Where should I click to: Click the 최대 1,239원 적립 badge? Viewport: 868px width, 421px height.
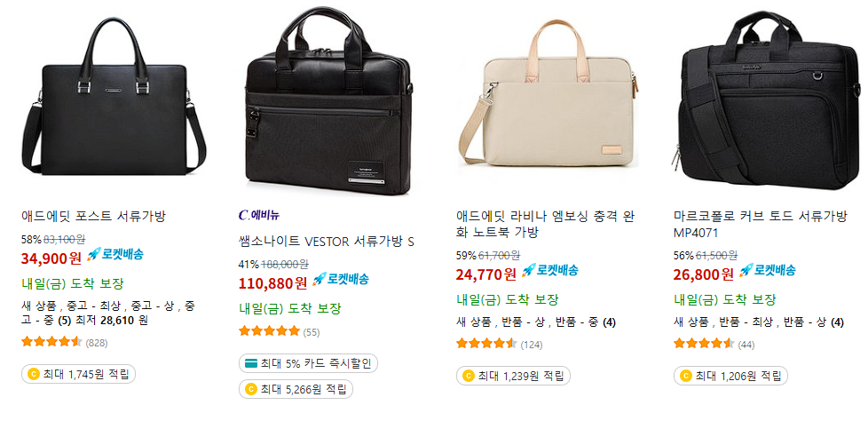click(513, 376)
